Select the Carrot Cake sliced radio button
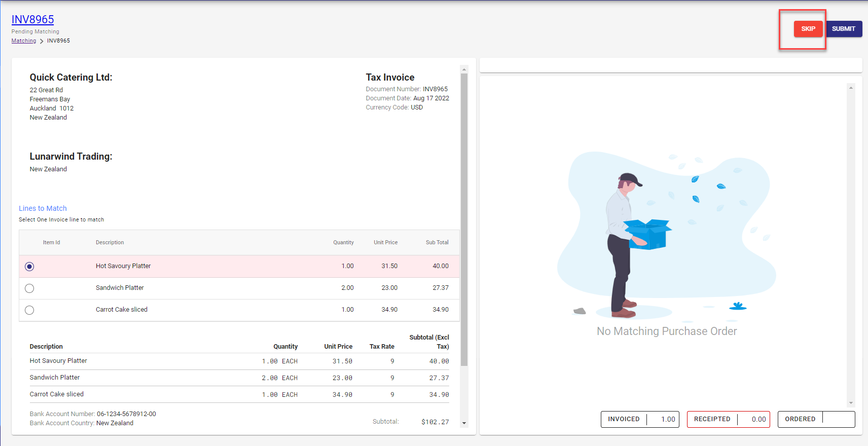 (29, 310)
